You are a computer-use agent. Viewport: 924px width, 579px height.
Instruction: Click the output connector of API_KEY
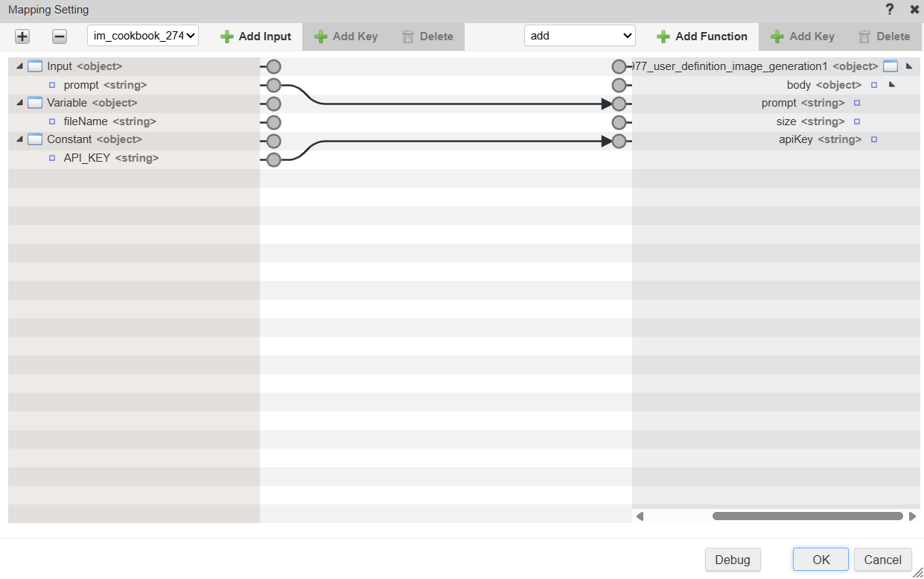point(273,159)
